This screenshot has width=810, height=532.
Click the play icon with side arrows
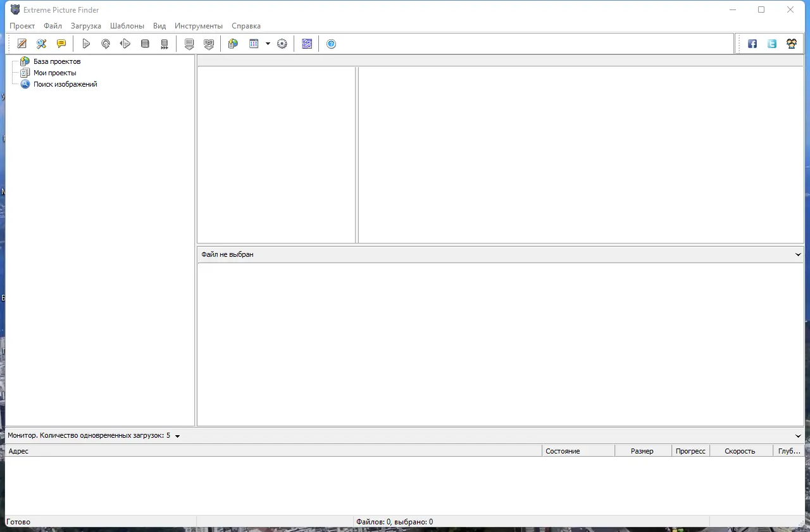125,44
